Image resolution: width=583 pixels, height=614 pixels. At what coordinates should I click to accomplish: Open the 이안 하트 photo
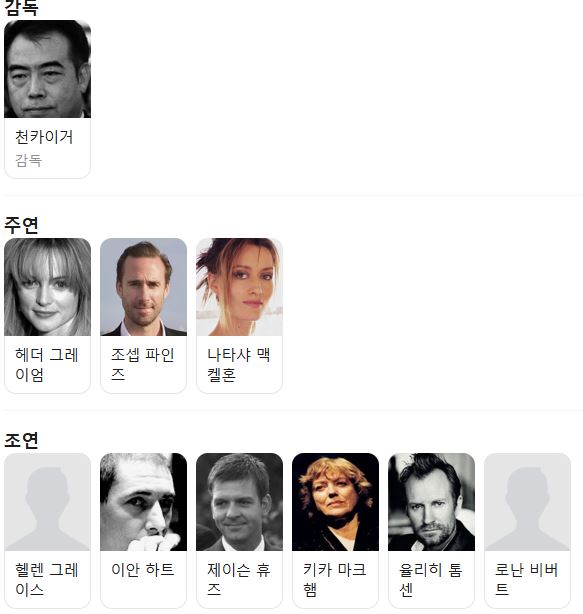[143, 502]
